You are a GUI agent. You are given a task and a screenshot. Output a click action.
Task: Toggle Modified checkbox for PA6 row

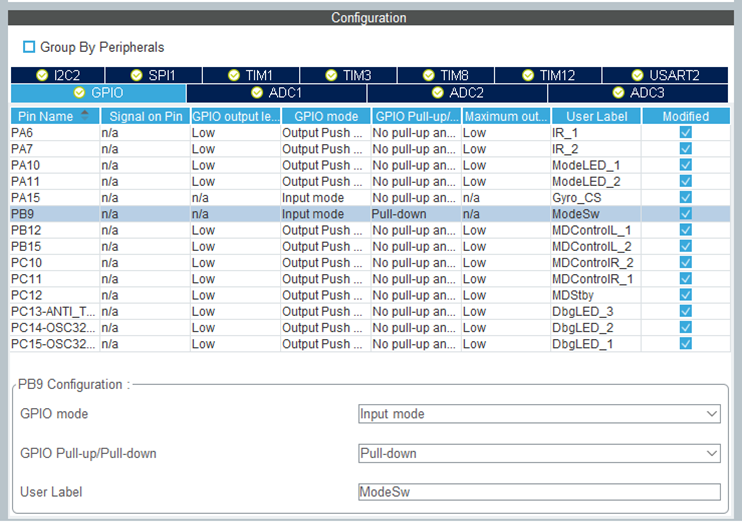[686, 132]
